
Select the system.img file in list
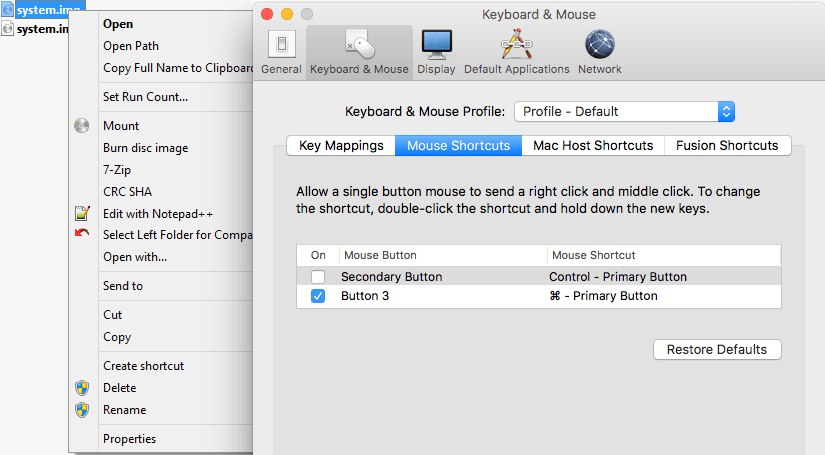coord(42,9)
